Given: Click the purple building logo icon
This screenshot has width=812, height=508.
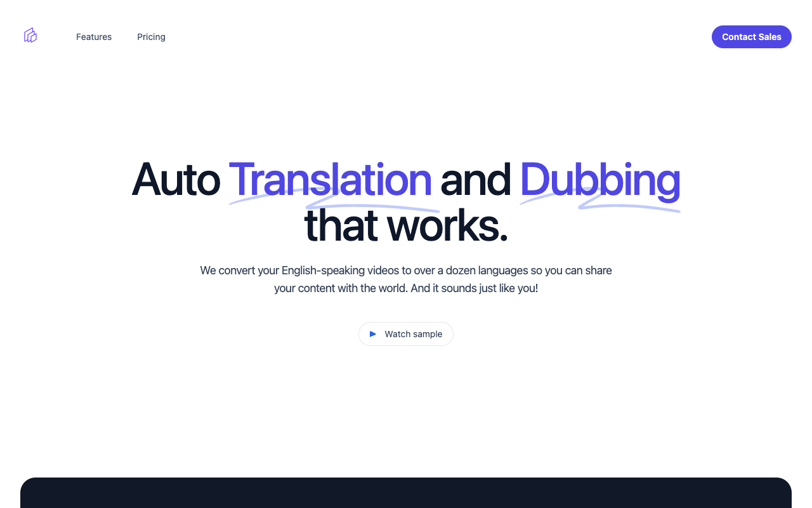Looking at the screenshot, I should pos(30,36).
